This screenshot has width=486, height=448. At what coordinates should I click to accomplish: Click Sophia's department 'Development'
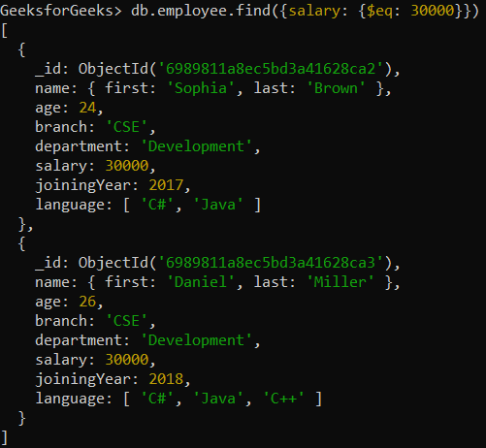coord(196,146)
